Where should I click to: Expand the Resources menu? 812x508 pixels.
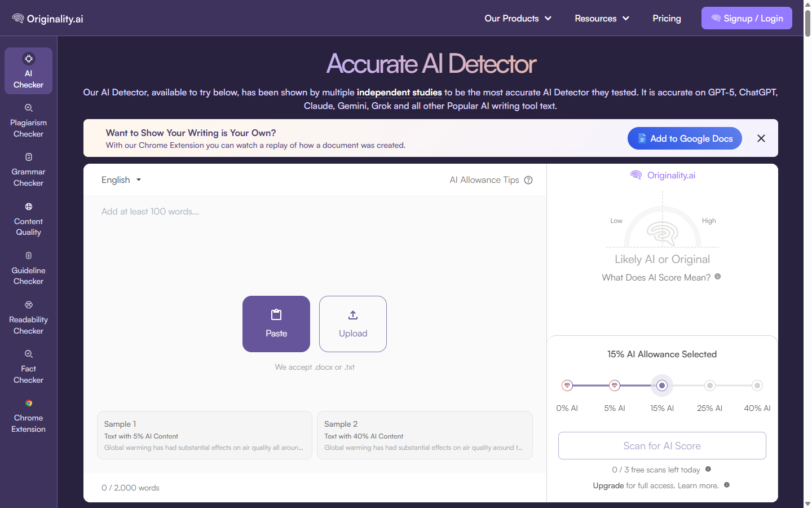click(x=602, y=19)
